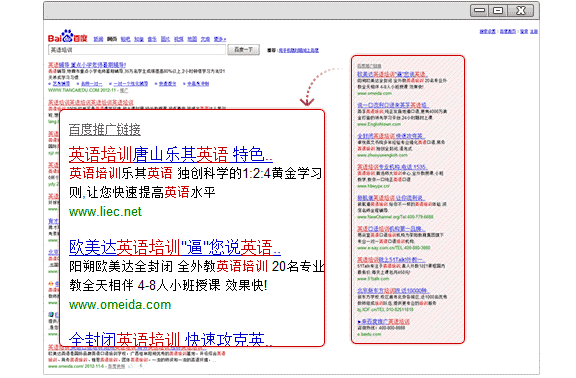Click the green URL www.liec.net
Screen dimensions: 576x378
[x=105, y=212]
